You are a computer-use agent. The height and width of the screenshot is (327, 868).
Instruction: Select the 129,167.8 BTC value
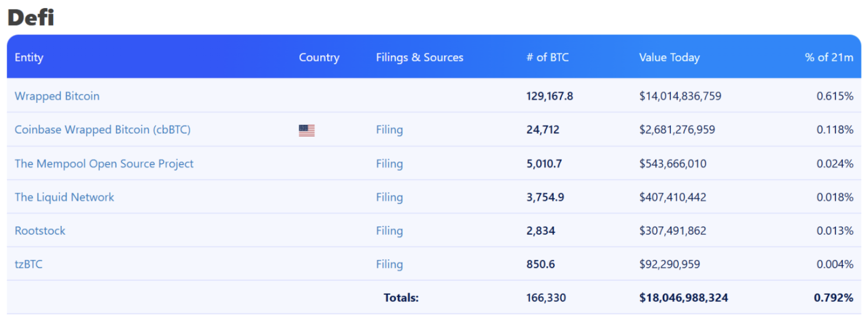tap(549, 96)
